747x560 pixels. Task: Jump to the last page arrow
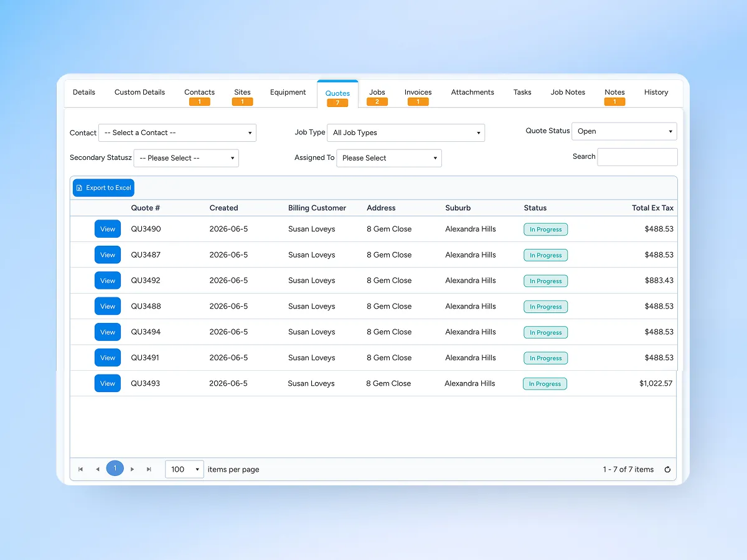tap(149, 469)
